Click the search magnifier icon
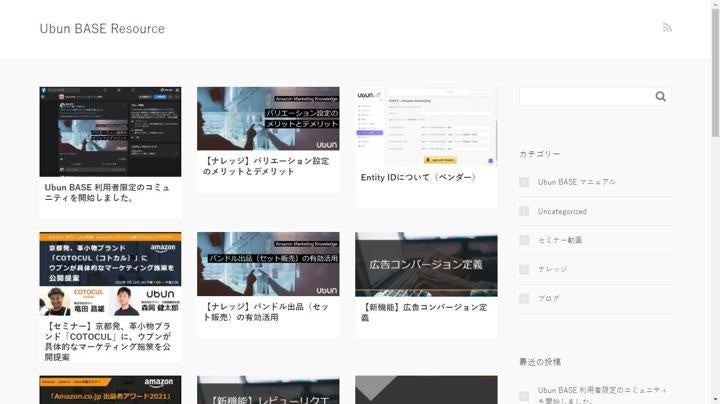720x404 pixels. tap(660, 96)
